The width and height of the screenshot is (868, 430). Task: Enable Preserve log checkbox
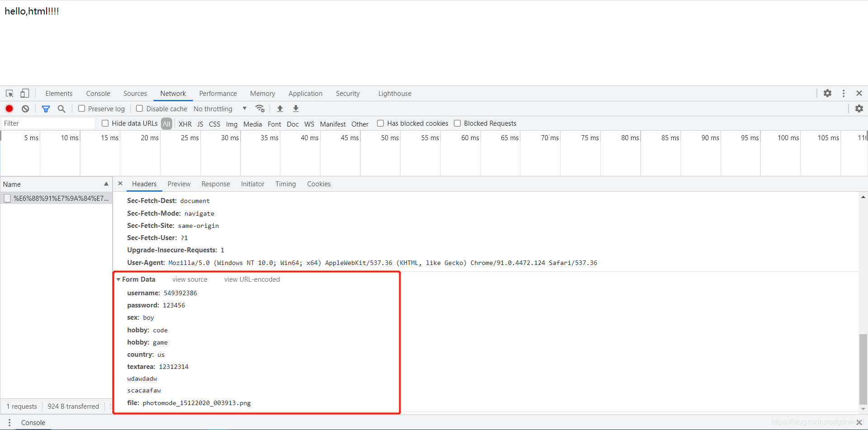[82, 109]
